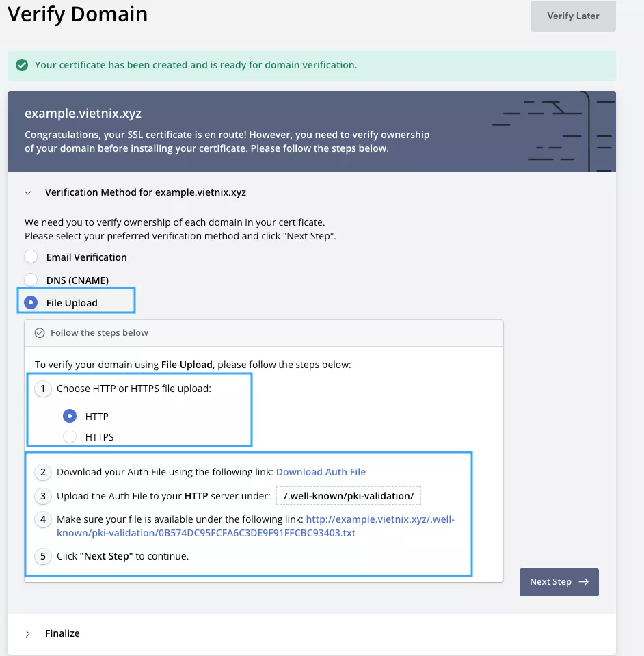The image size is (644, 656).
Task: Collapse the Verification Method section chevron
Action: [x=28, y=193]
